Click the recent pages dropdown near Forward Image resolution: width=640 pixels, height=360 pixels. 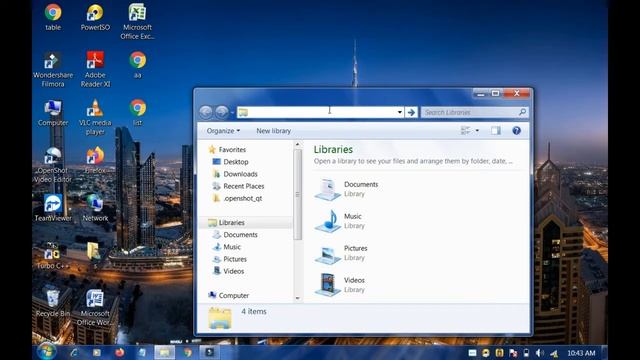click(x=232, y=112)
